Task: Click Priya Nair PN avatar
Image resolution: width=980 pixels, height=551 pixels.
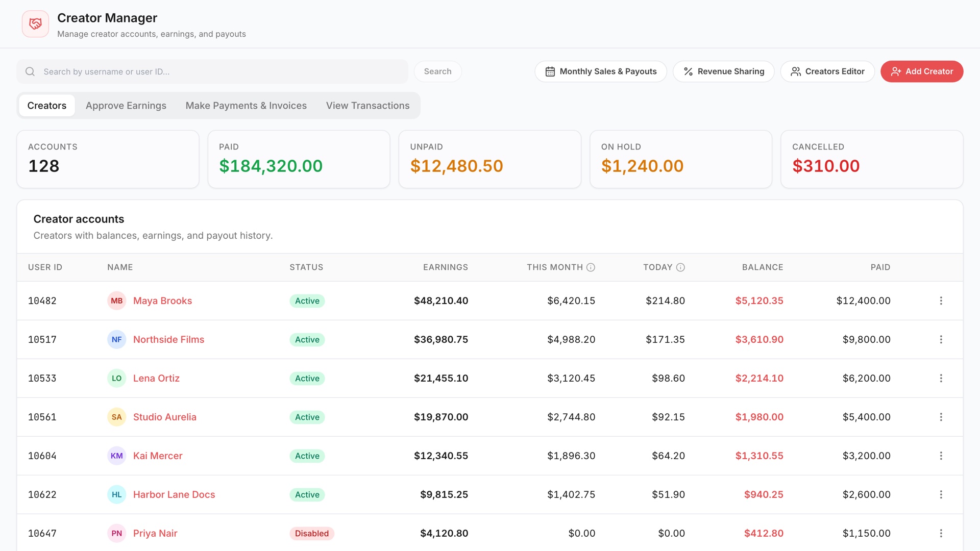Action: pyautogui.click(x=116, y=534)
